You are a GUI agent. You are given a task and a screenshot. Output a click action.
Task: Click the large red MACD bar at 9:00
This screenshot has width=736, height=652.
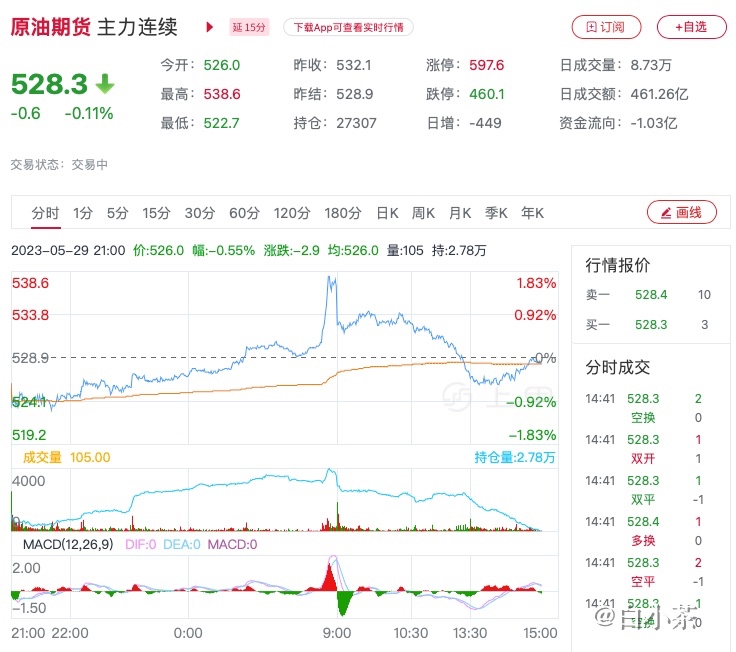[330, 576]
